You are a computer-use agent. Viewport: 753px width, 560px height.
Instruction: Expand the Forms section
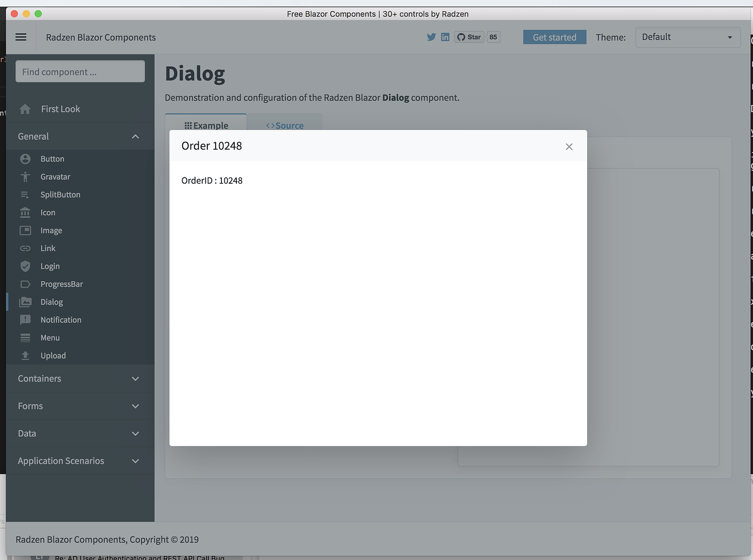coord(80,406)
